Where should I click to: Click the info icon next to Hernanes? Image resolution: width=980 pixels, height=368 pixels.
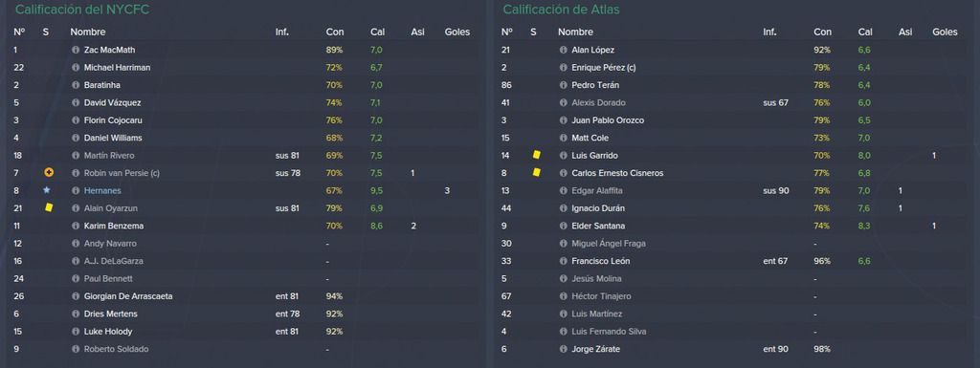pos(76,191)
